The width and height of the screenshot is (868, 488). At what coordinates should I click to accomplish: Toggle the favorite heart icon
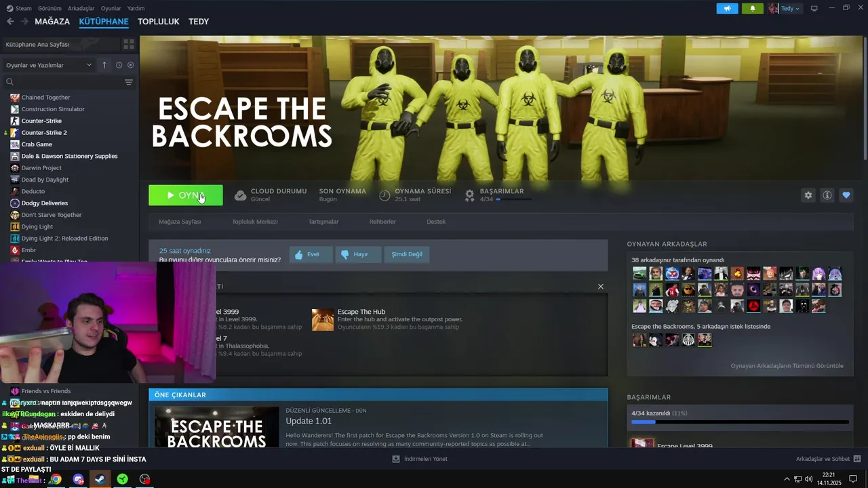(846, 195)
